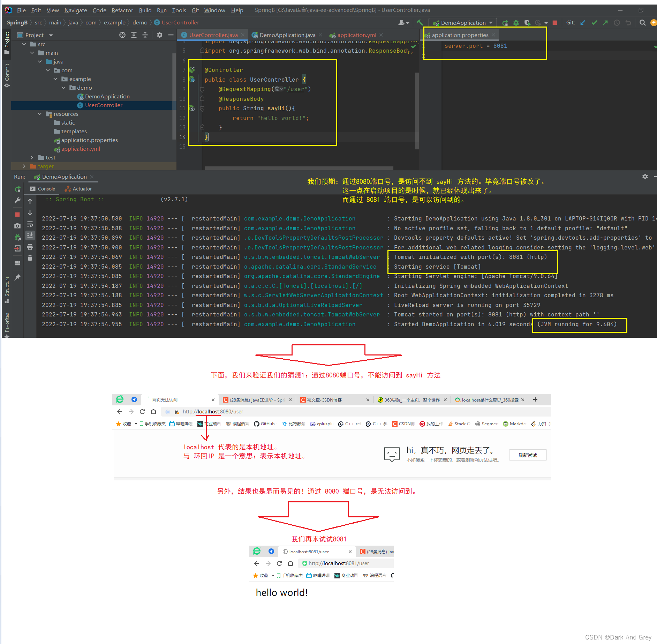This screenshot has height=644, width=657.
Task: Click the localhost:8080/user address bar
Action: 356,412
